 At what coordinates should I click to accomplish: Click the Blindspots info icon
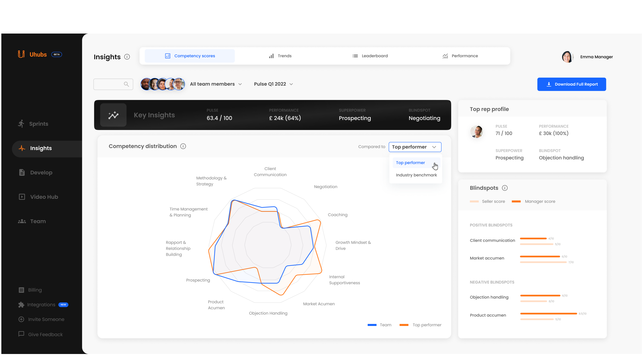(x=505, y=188)
